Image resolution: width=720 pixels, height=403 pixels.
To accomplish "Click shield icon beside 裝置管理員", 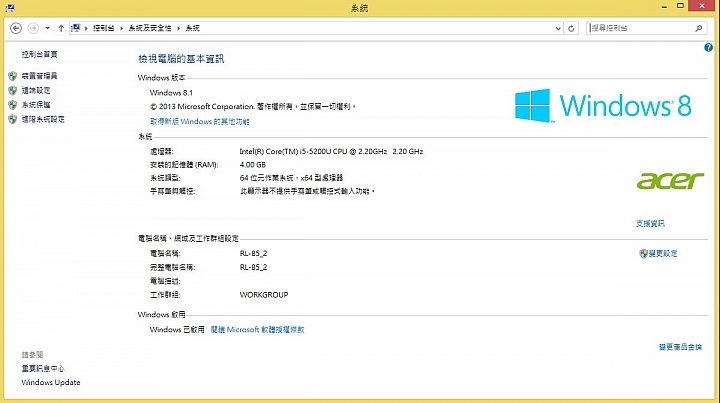I will (x=13, y=76).
